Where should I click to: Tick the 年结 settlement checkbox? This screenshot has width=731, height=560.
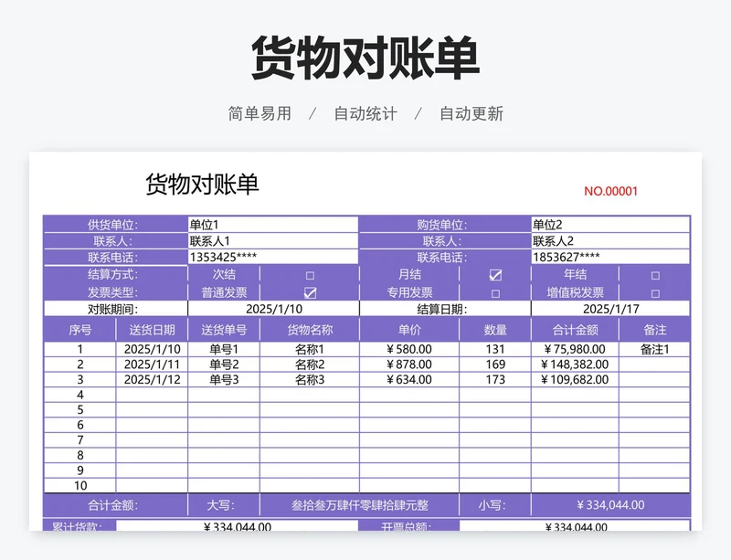(x=655, y=276)
